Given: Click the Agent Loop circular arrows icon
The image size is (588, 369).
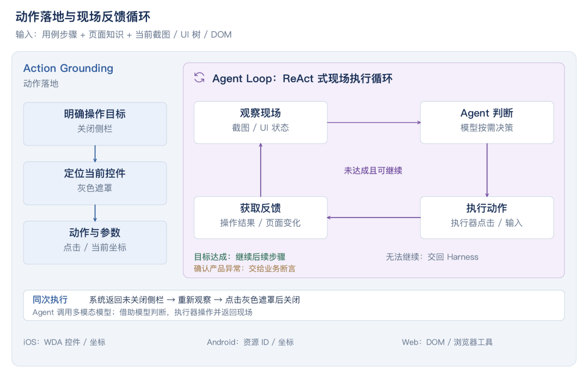Looking at the screenshot, I should [x=199, y=78].
